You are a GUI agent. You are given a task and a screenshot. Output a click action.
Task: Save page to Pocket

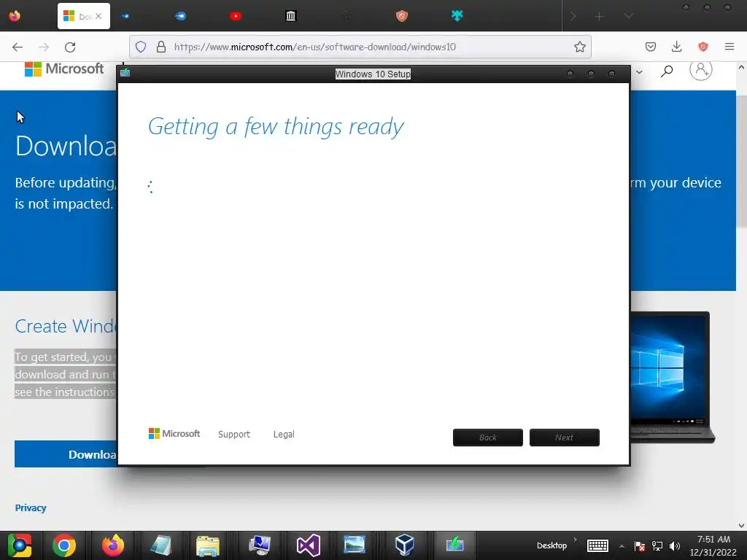[650, 47]
